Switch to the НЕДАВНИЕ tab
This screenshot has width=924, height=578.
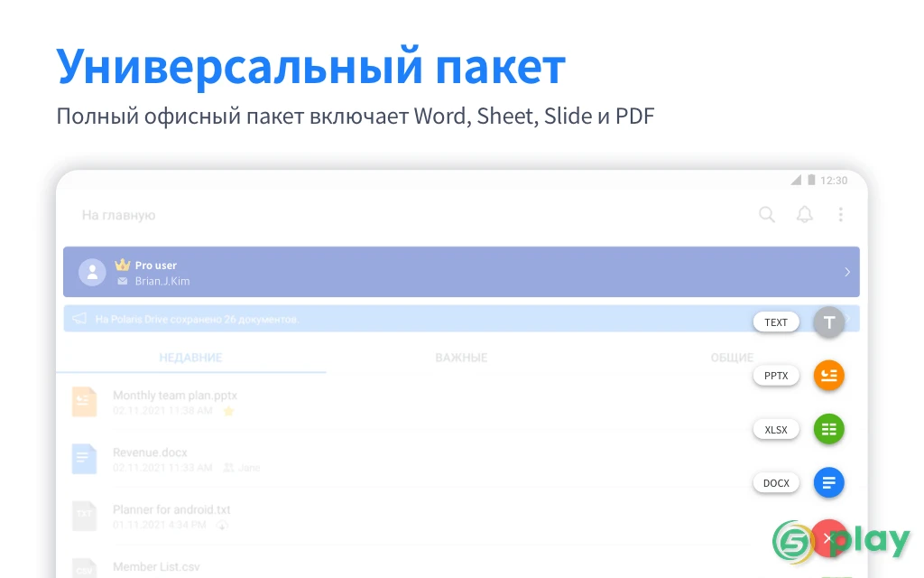pos(191,358)
